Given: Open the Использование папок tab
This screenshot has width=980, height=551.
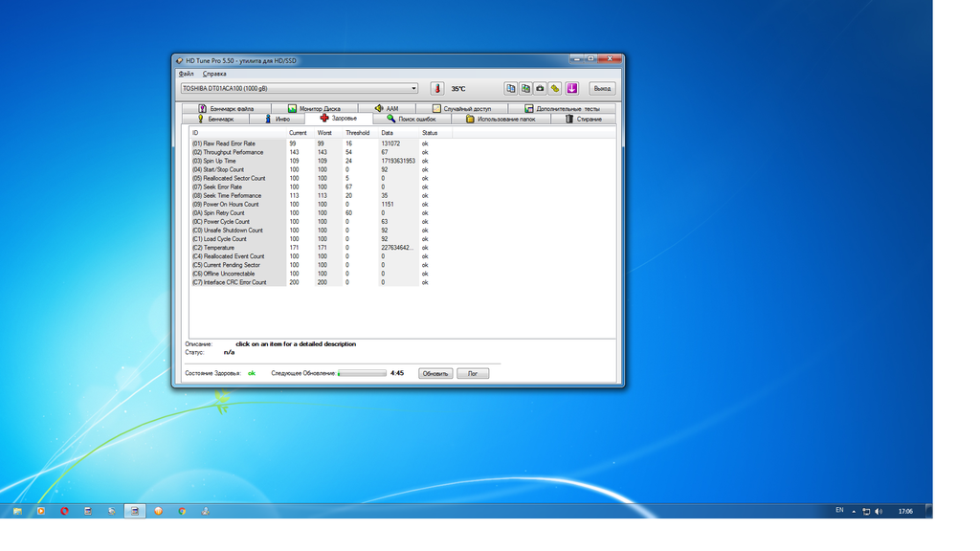Looking at the screenshot, I should tap(501, 119).
